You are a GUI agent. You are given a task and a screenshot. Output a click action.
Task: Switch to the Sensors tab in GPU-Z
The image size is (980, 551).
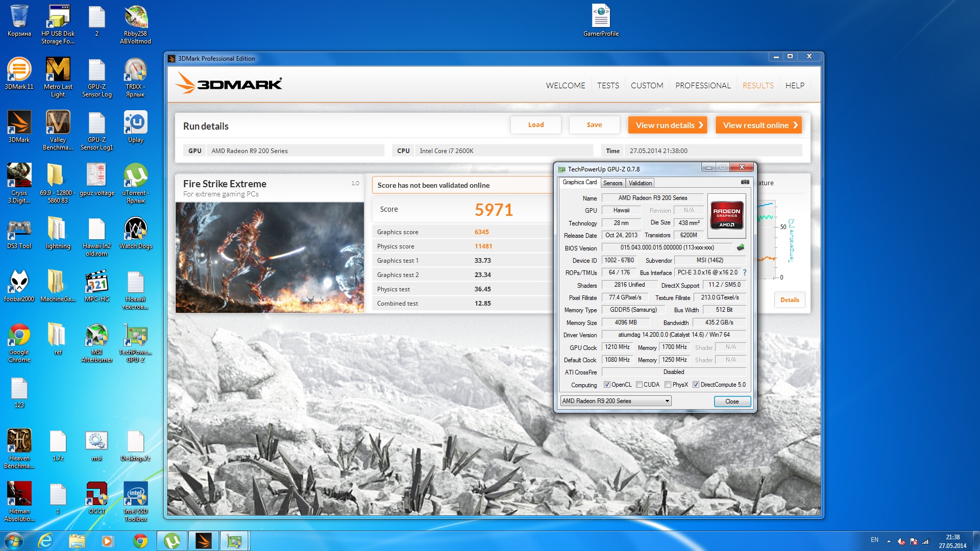pos(612,183)
